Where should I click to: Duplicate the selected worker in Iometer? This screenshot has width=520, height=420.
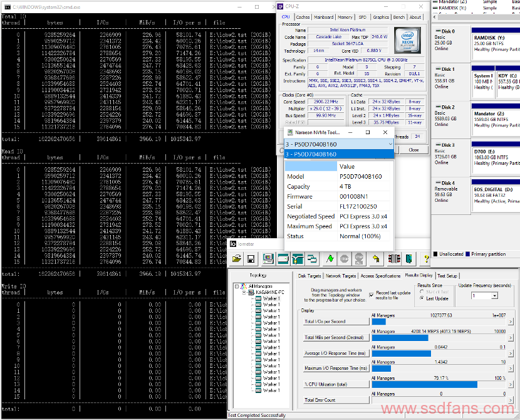coord(312,259)
